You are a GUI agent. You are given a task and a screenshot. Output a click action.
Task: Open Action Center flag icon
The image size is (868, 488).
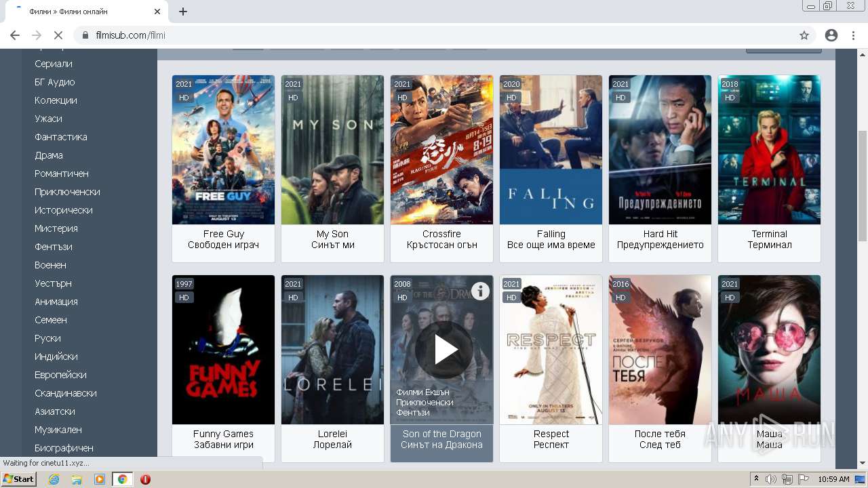click(804, 479)
